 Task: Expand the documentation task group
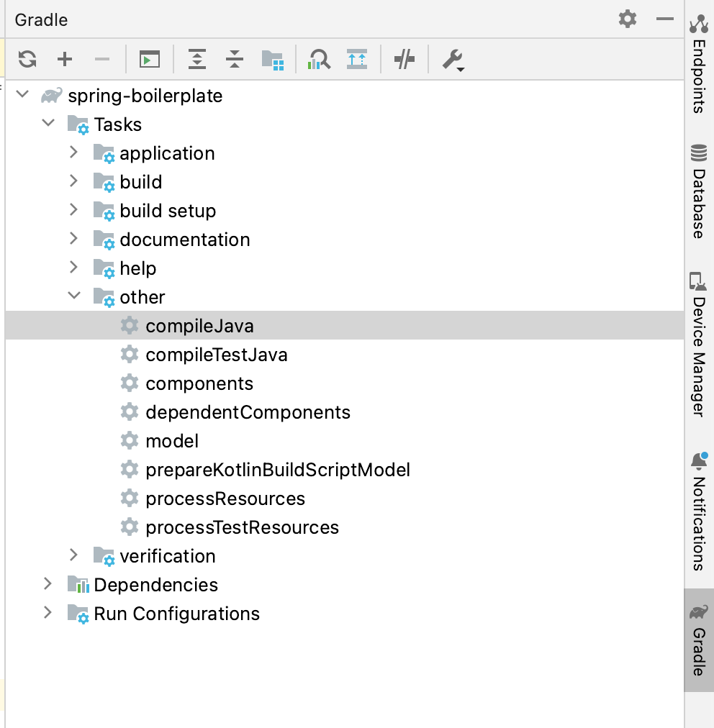pos(73,239)
